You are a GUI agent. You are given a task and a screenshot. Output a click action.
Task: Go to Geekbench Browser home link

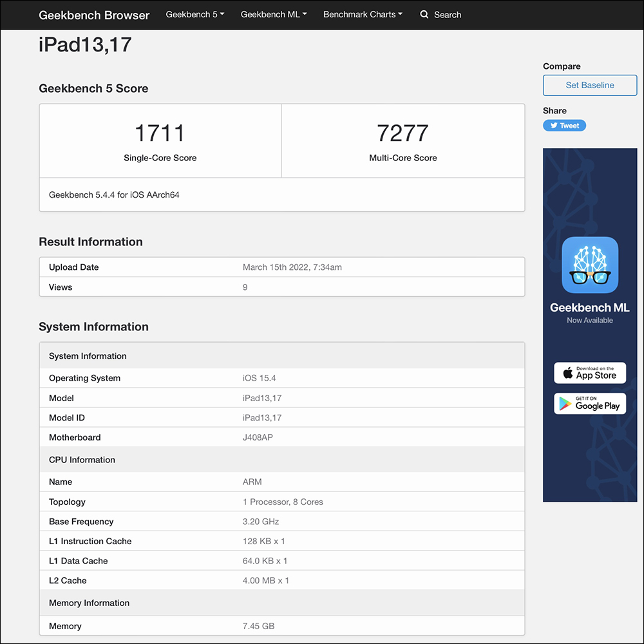[94, 15]
